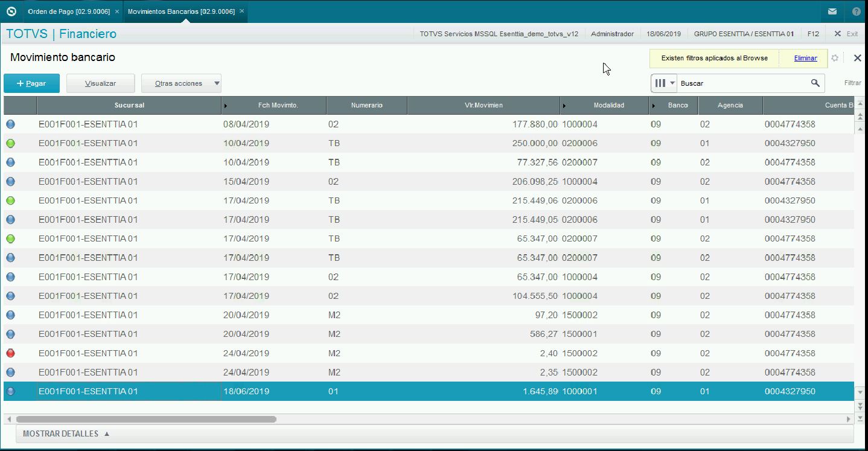The image size is (868, 451).
Task: Click Administrador user label in the header
Action: pos(612,34)
